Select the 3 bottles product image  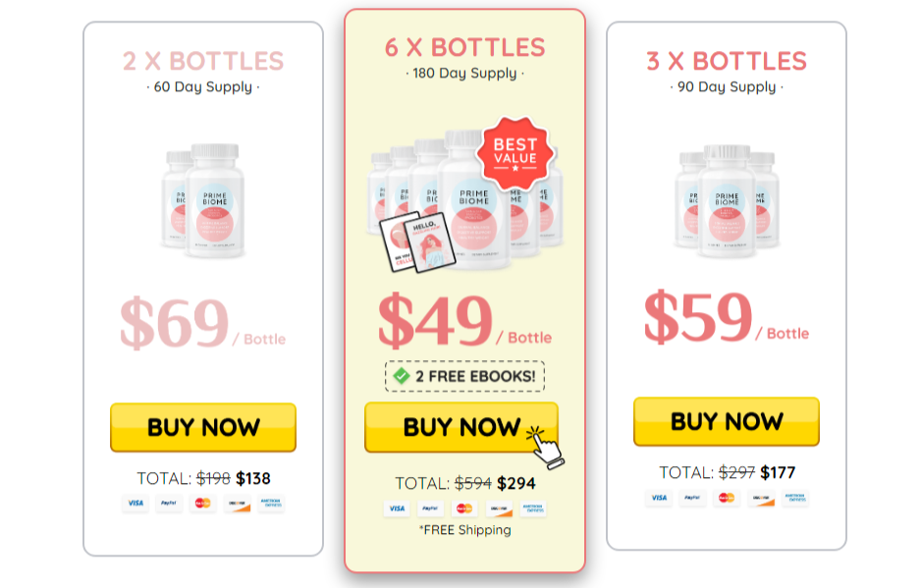click(x=727, y=201)
